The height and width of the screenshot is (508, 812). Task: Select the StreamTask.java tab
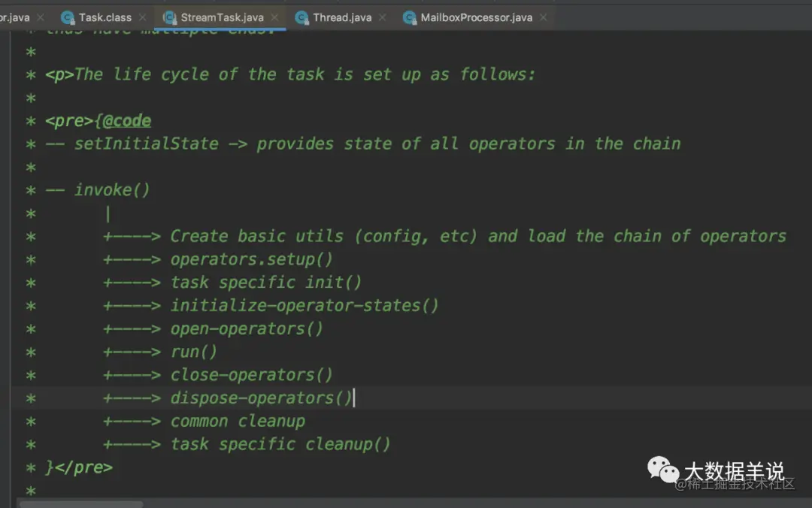point(222,17)
